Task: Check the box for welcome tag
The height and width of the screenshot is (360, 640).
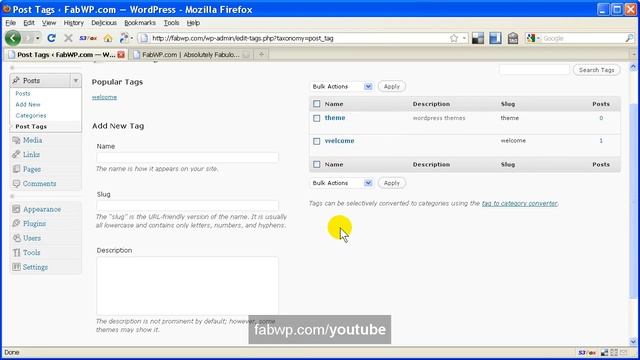Action: (x=317, y=141)
